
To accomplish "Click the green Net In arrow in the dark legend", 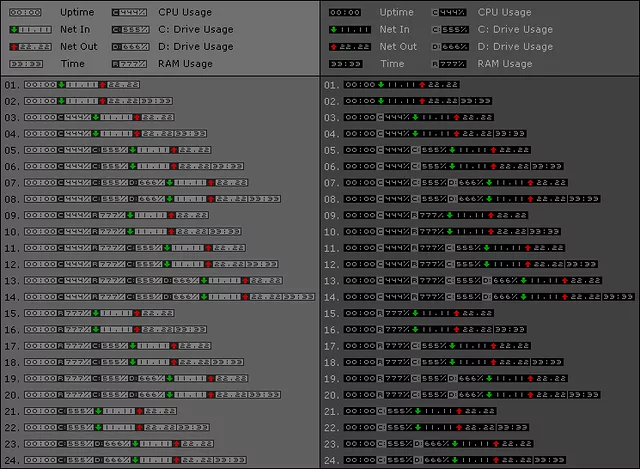I will [331, 30].
